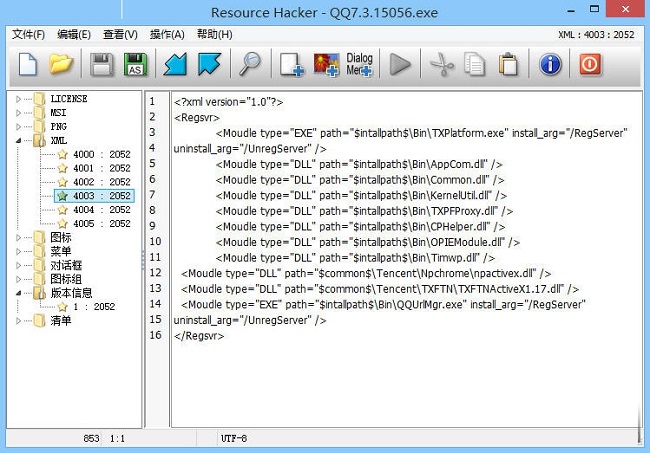
Task: Click the compile script play icon
Action: (400, 65)
